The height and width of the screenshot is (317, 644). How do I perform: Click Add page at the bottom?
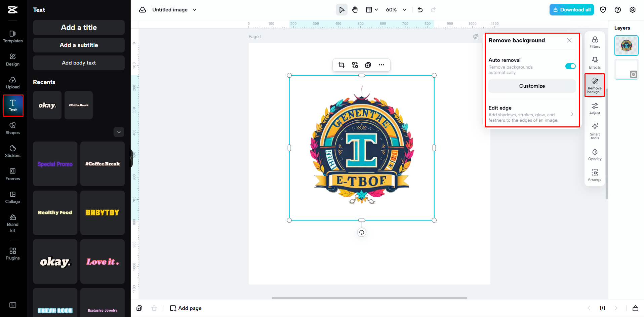pyautogui.click(x=185, y=308)
